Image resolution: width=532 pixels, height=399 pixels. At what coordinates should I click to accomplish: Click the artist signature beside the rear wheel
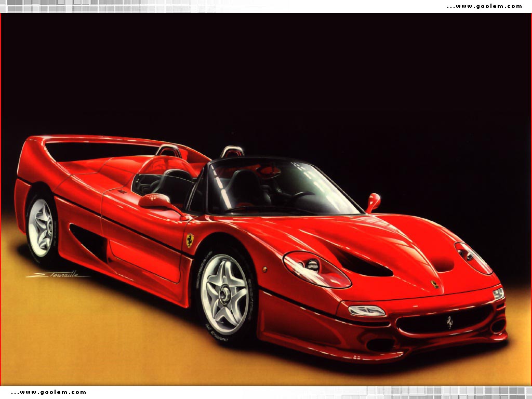coord(57,274)
